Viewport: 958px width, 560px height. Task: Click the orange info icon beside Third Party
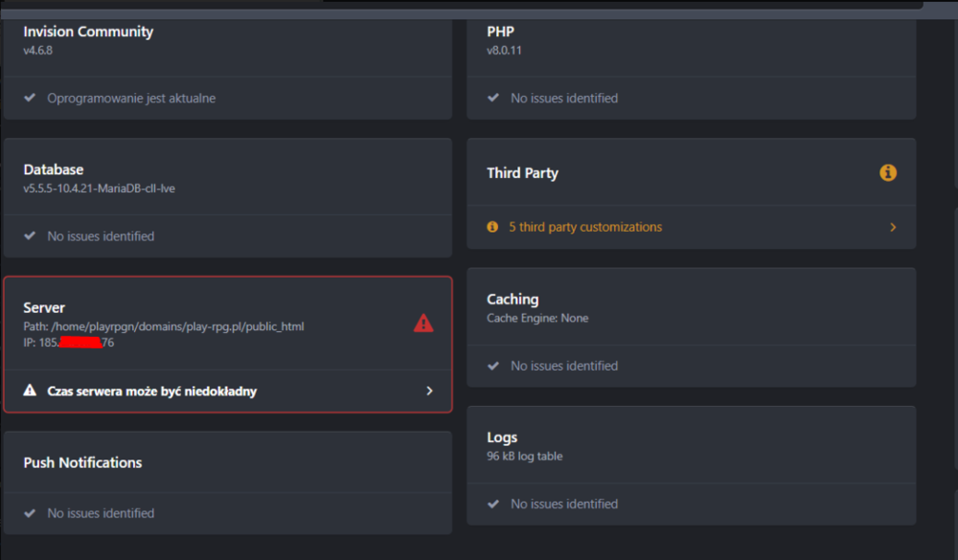(x=888, y=173)
